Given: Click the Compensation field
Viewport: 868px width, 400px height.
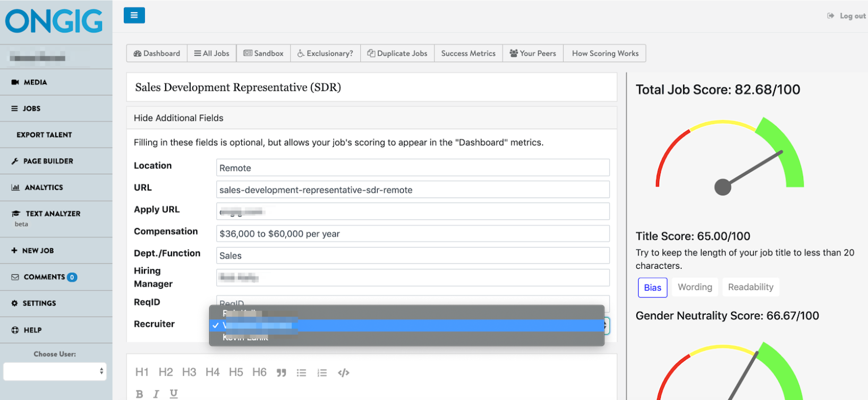Looking at the screenshot, I should [x=413, y=234].
